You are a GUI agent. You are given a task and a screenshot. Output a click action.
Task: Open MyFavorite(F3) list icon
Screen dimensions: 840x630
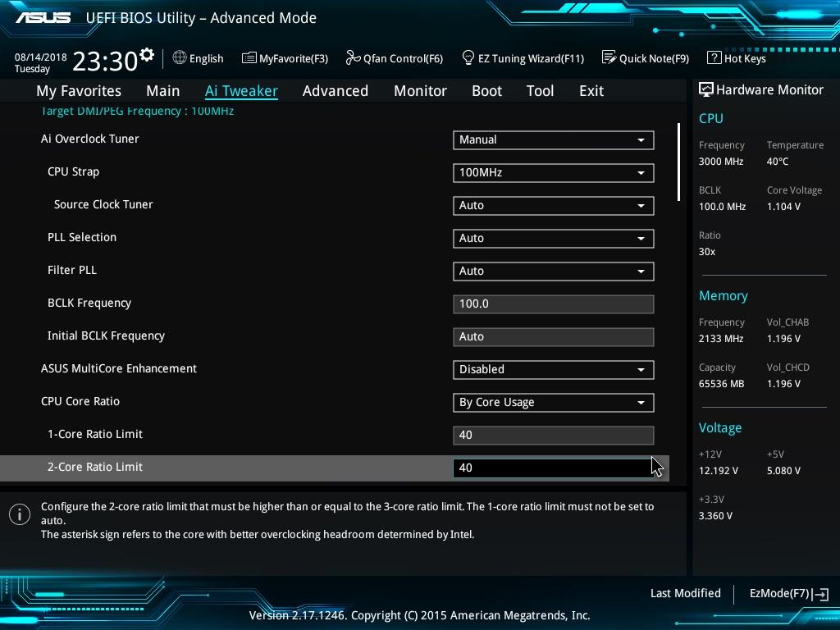tap(249, 58)
